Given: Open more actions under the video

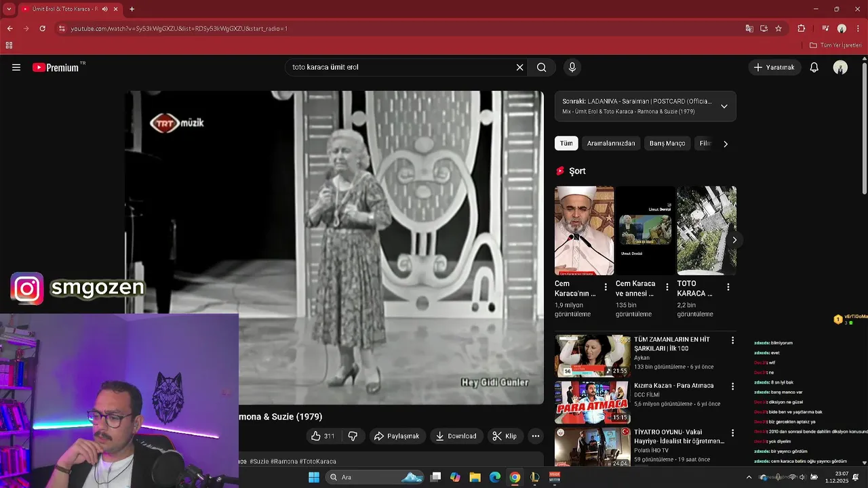Looking at the screenshot, I should pyautogui.click(x=536, y=436).
